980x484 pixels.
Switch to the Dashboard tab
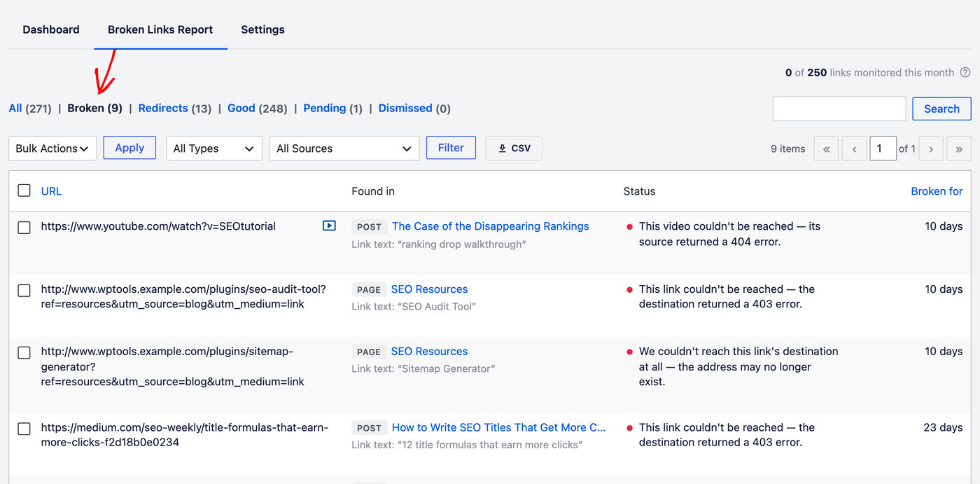point(51,29)
